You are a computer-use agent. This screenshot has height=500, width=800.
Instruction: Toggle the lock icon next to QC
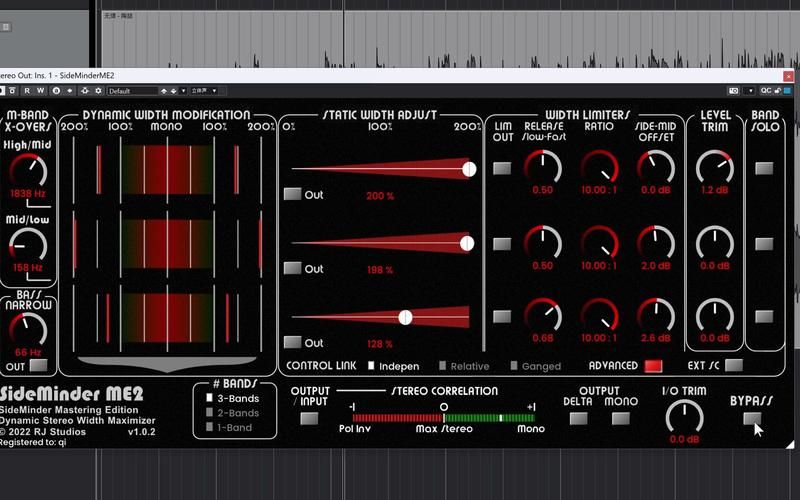click(777, 91)
